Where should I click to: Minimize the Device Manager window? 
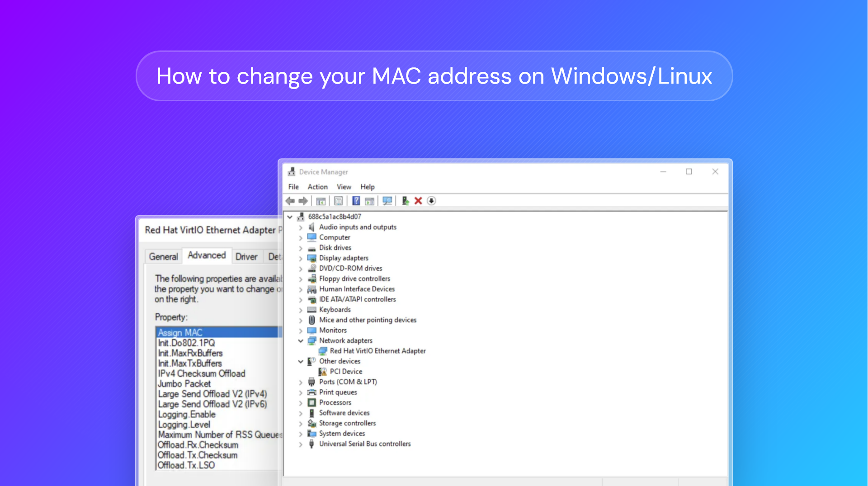663,172
